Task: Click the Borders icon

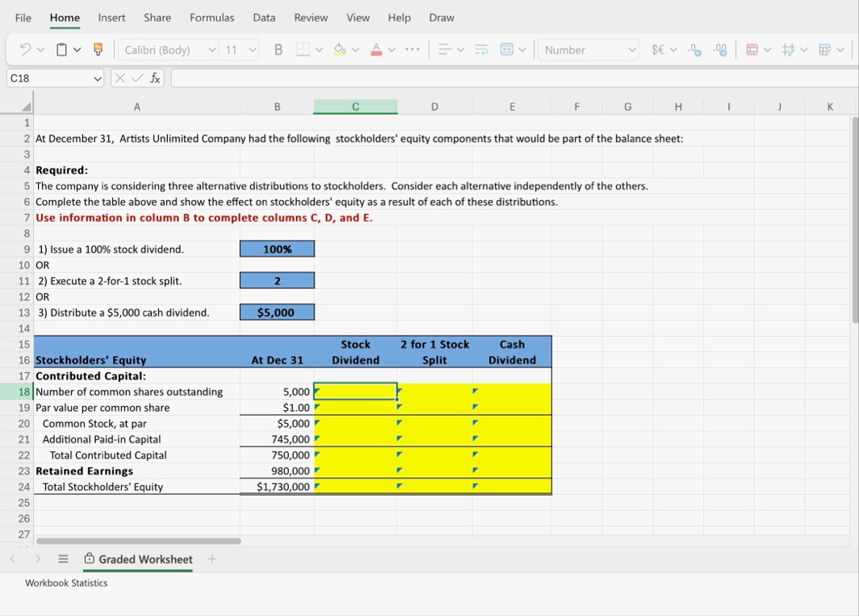Action: [x=303, y=50]
